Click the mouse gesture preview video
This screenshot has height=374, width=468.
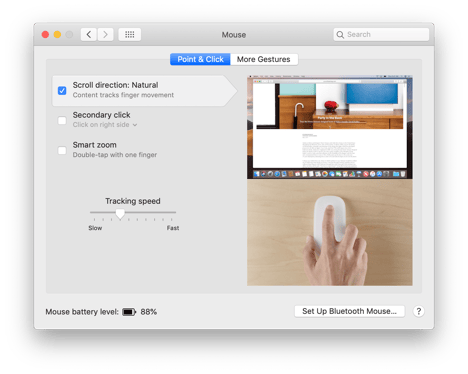point(330,181)
